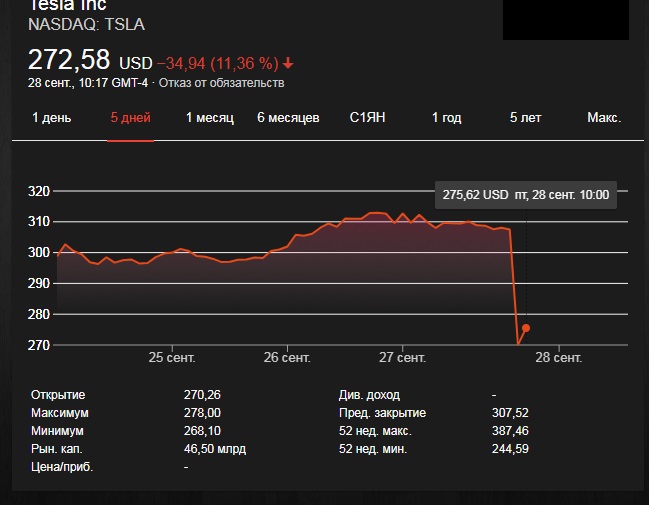This screenshot has height=505, width=649.
Task: Click the "270" y-axis value
Action: point(39,345)
